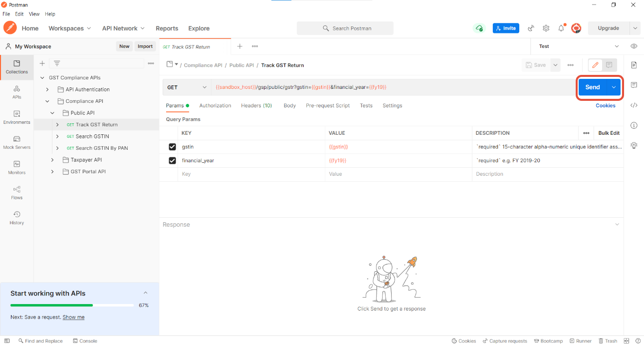This screenshot has width=644, height=345.
Task: Click the collections filter icon
Action: point(57,63)
